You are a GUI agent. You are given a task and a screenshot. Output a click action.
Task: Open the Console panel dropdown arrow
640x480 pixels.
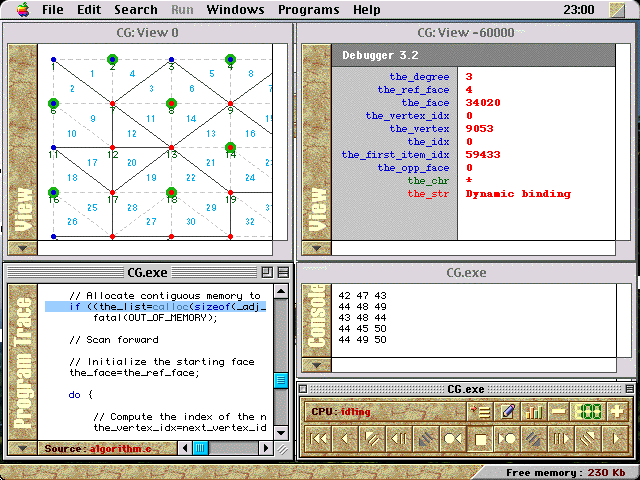pyautogui.click(x=318, y=367)
